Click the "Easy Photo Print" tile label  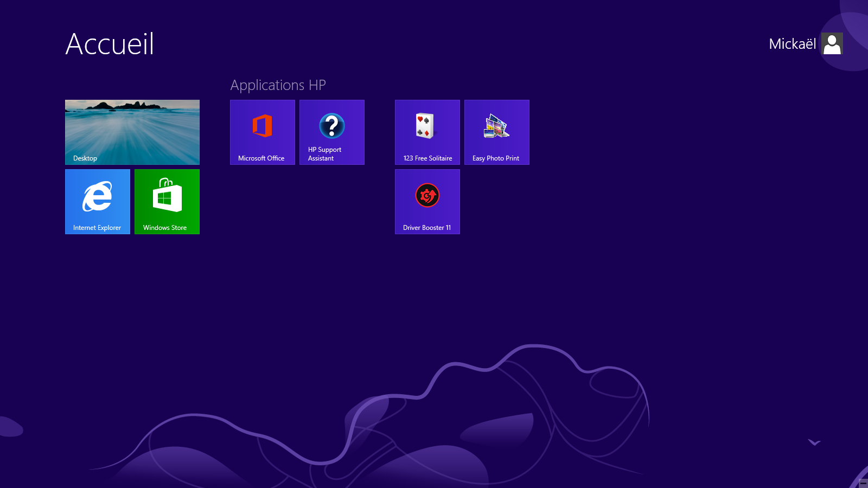pyautogui.click(x=496, y=158)
